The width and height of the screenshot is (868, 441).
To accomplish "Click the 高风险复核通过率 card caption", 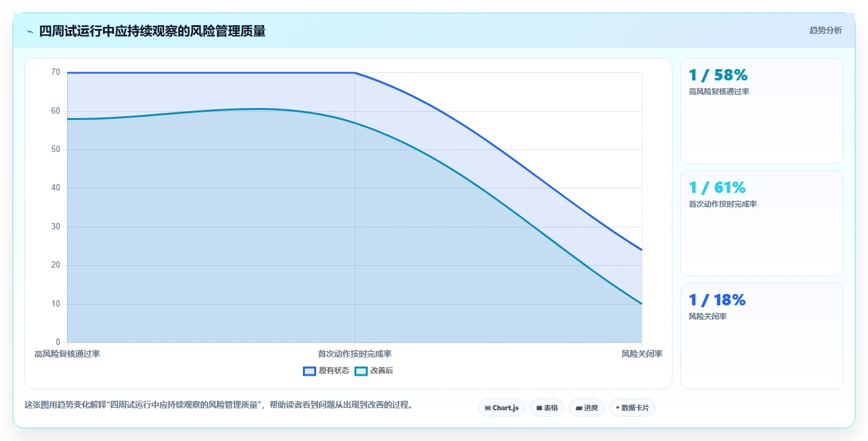I will point(719,92).
